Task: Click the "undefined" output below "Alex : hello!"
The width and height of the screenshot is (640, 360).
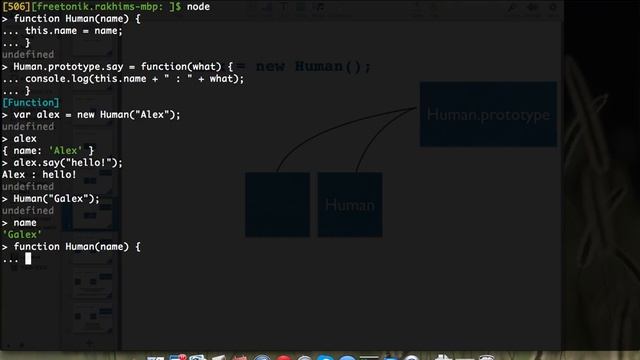Action: (28, 187)
